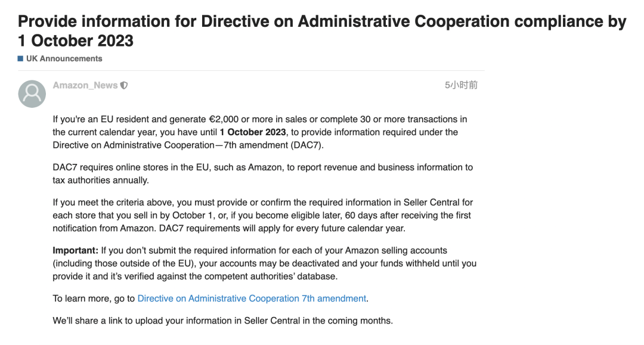Image resolution: width=644 pixels, height=345 pixels.
Task: Click the paragraph starting If you meet the criteria
Action: coord(263,215)
